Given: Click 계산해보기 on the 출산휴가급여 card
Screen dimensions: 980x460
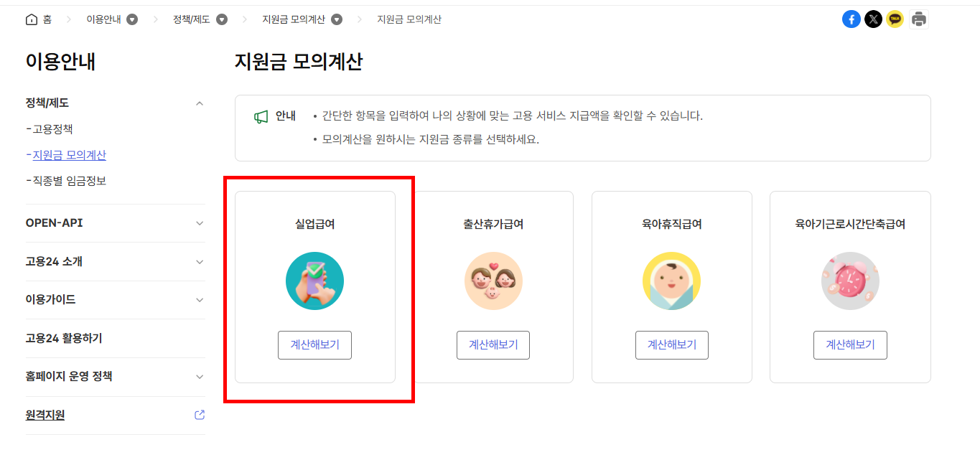Looking at the screenshot, I should coord(493,345).
